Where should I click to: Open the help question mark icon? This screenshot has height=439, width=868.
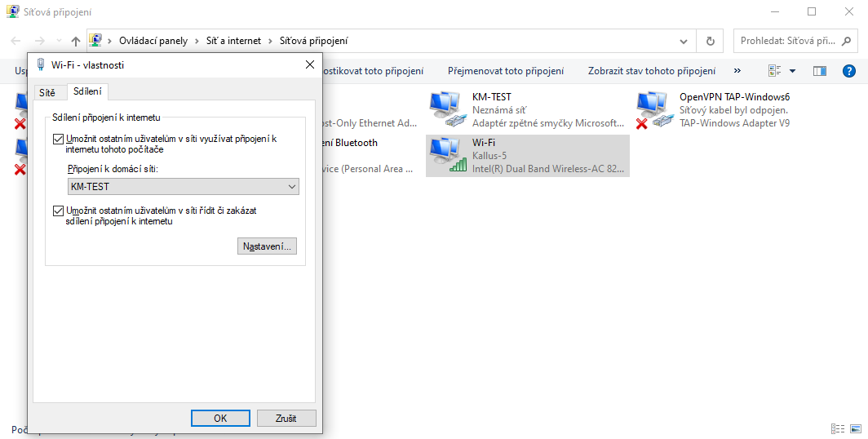coord(848,71)
